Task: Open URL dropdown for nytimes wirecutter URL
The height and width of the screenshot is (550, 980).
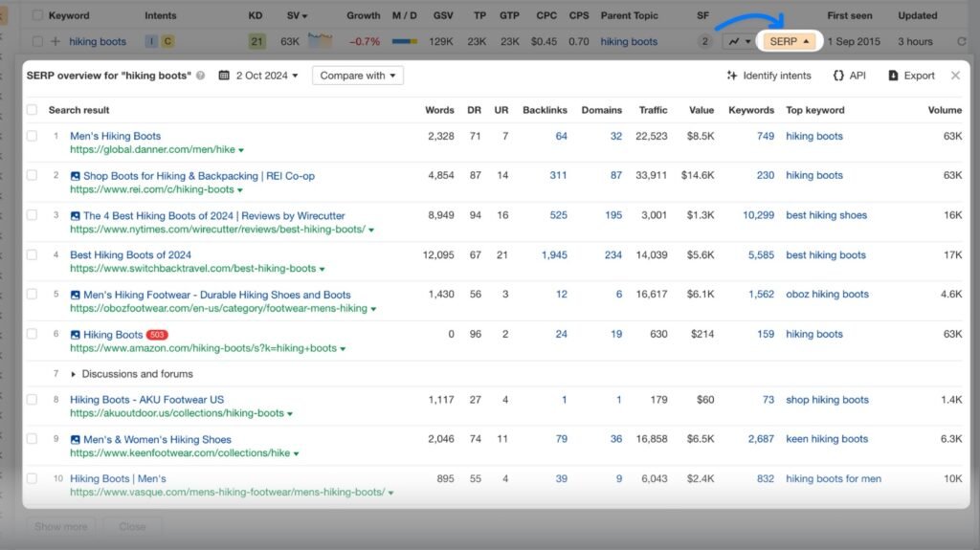Action: click(x=371, y=230)
